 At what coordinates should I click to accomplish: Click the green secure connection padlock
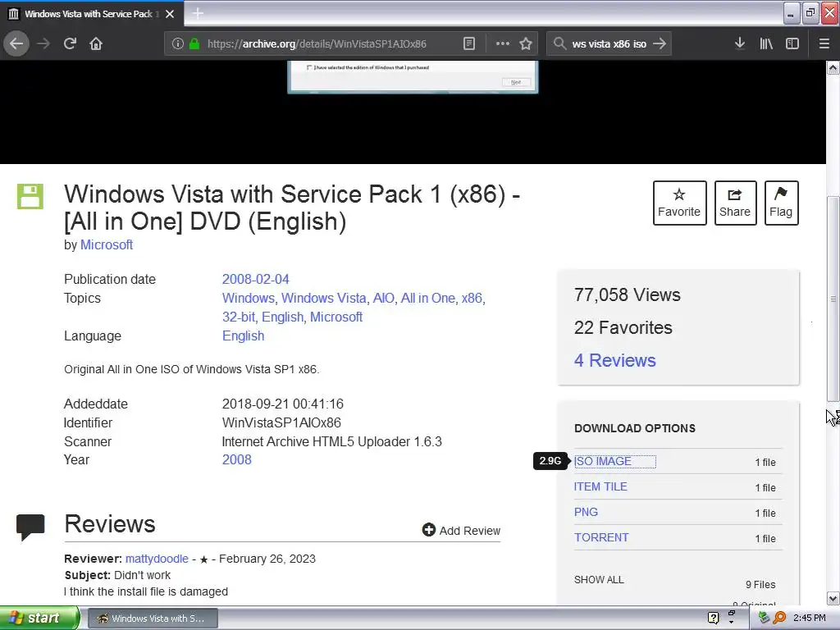tap(194, 44)
